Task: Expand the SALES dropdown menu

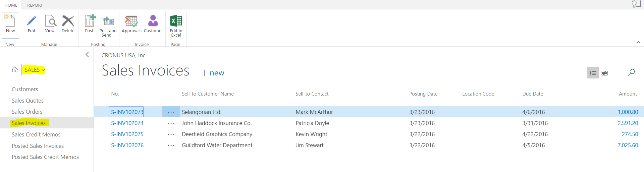Action: coord(35,70)
